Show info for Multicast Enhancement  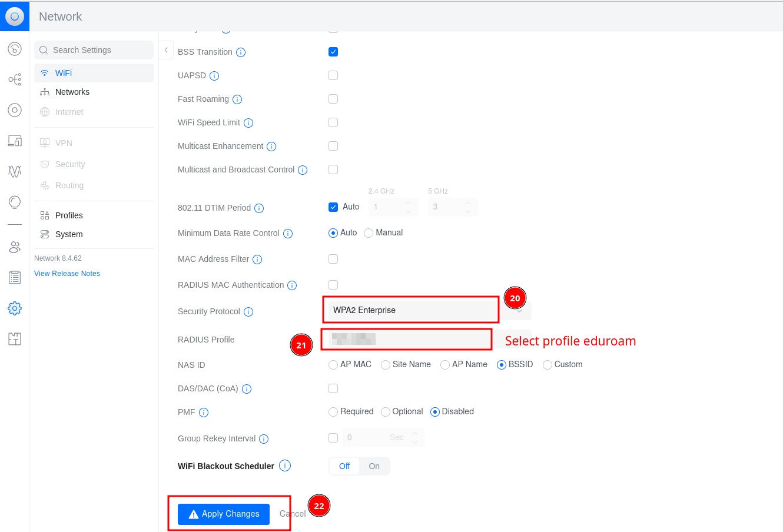point(271,147)
